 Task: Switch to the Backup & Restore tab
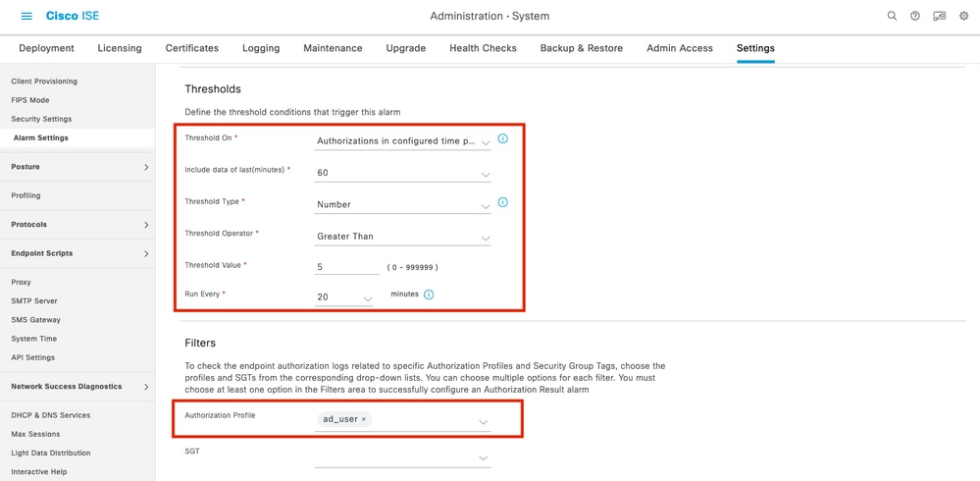tap(582, 48)
